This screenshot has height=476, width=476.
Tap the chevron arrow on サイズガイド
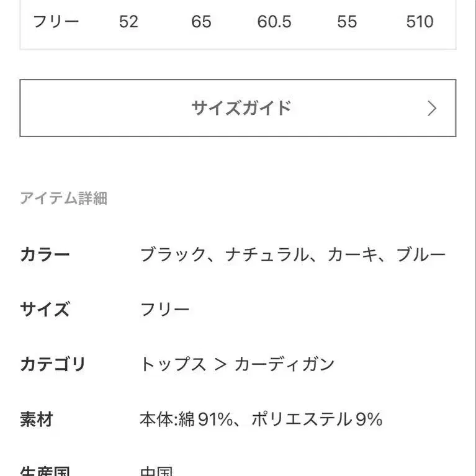433,109
